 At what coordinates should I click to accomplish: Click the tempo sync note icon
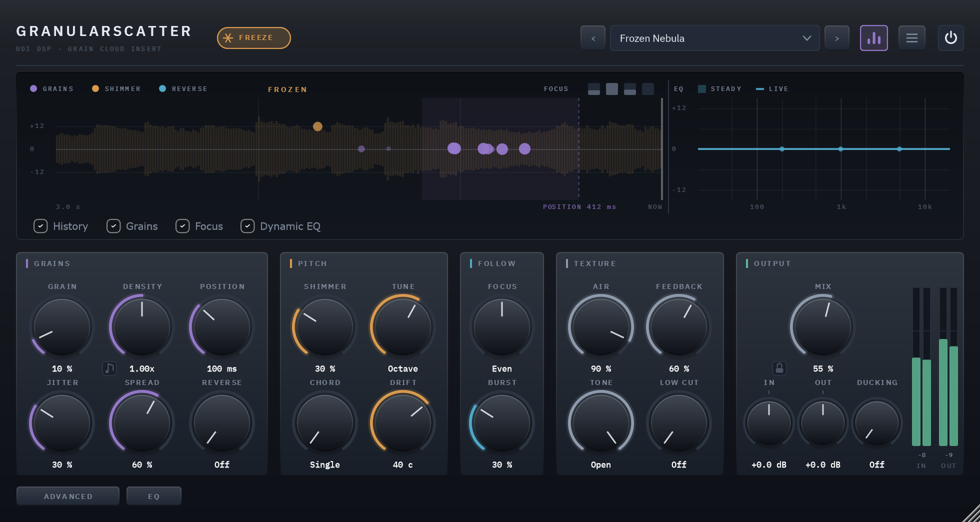point(109,368)
